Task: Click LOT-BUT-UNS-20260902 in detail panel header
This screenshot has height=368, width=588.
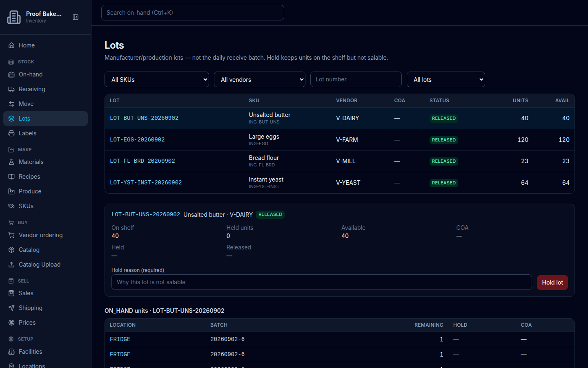Action: (146, 214)
